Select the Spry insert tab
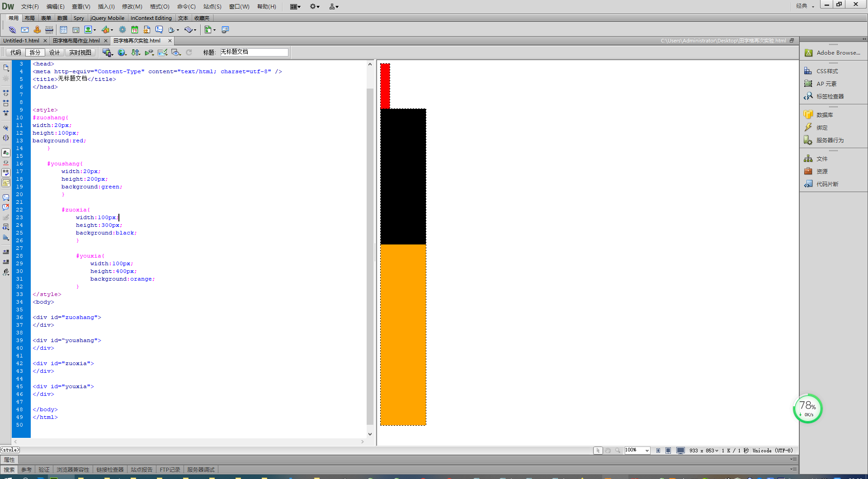This screenshot has width=868, height=479. pyautogui.click(x=79, y=18)
